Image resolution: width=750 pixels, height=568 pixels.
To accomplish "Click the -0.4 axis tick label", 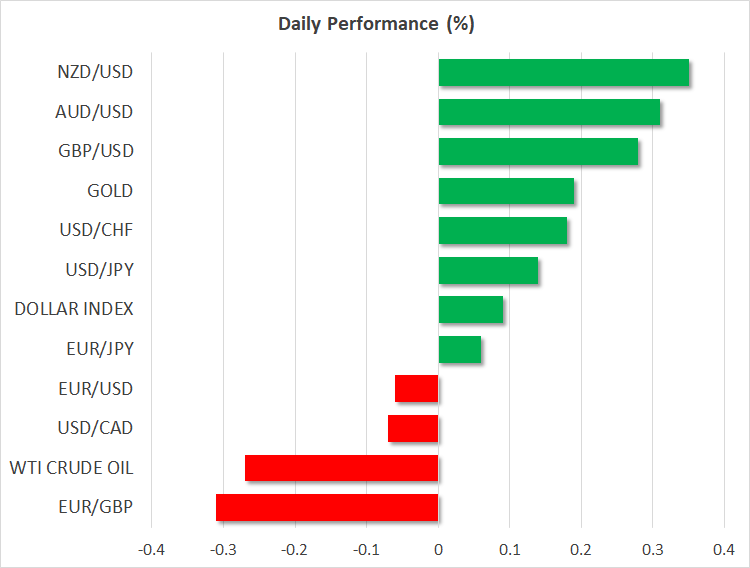I will pos(151,550).
